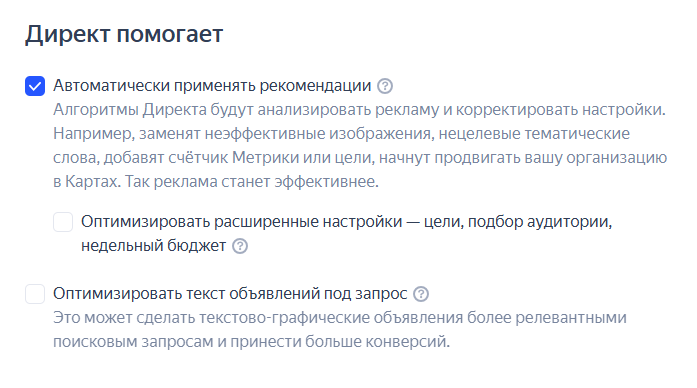Open help icon after "под запрос"

coord(421,294)
